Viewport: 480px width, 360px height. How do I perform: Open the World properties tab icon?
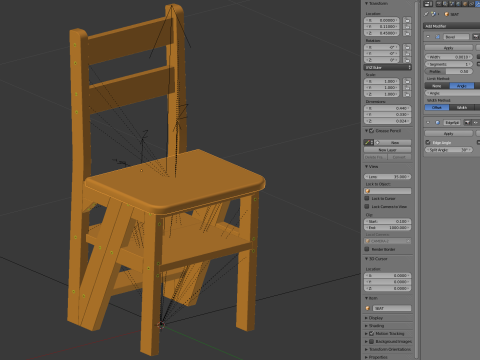(x=458, y=4)
